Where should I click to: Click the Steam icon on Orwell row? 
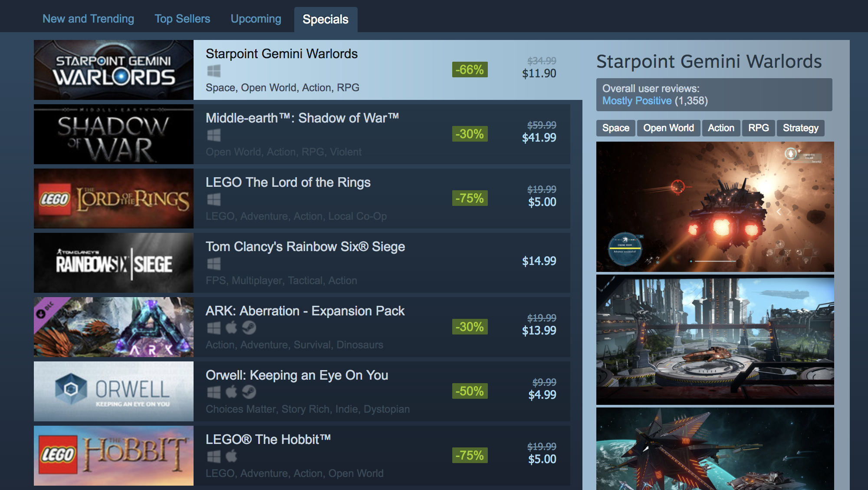click(x=249, y=392)
